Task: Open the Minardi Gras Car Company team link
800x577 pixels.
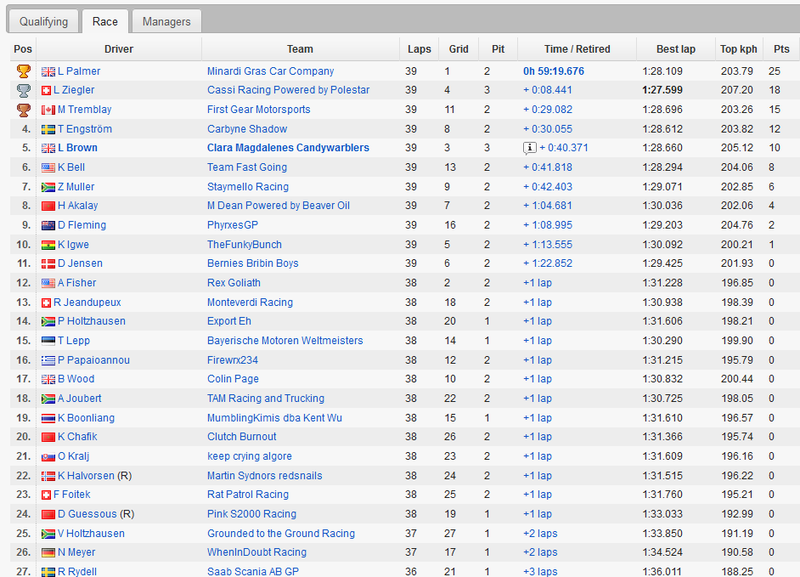Action: [270, 71]
